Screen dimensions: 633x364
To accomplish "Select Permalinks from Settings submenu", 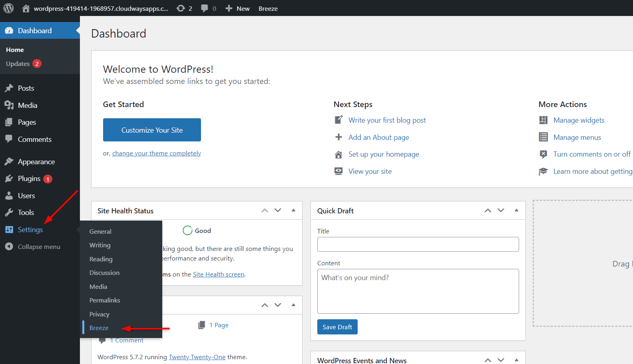I will (x=105, y=300).
